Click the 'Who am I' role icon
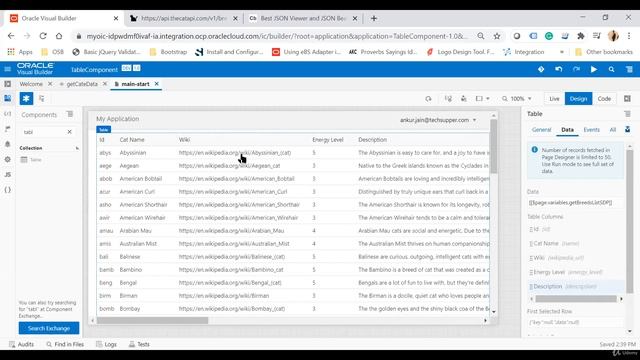640x360 pixels. (x=464, y=99)
